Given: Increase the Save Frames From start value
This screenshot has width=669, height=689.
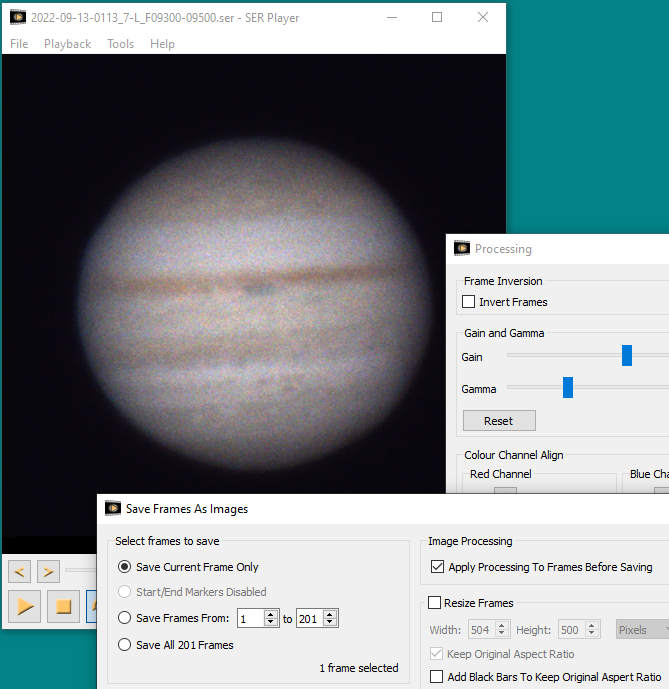Looking at the screenshot, I should (x=270, y=614).
